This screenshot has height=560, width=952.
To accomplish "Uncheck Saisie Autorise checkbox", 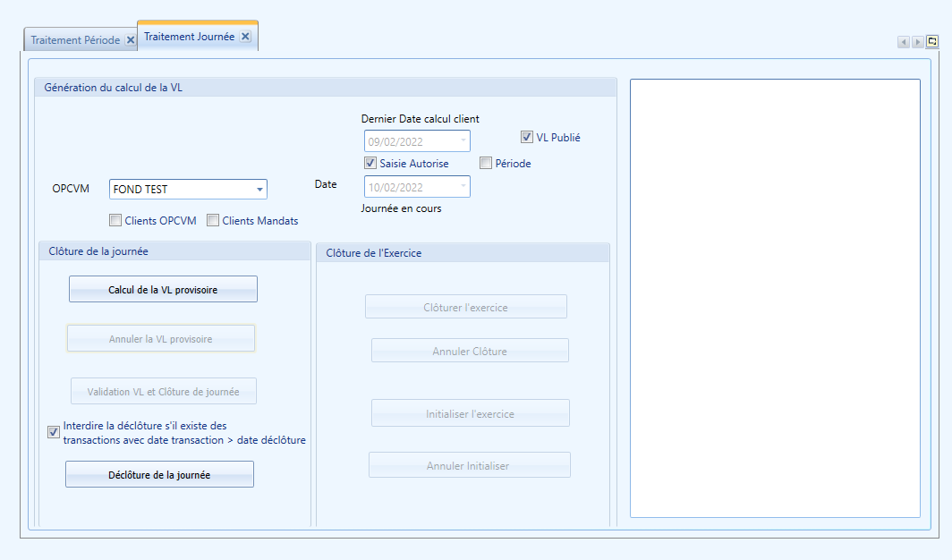I will 370,163.
